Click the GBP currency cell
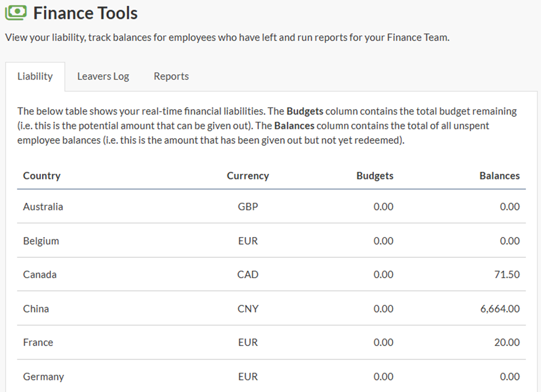This screenshot has width=541, height=392. click(x=247, y=207)
